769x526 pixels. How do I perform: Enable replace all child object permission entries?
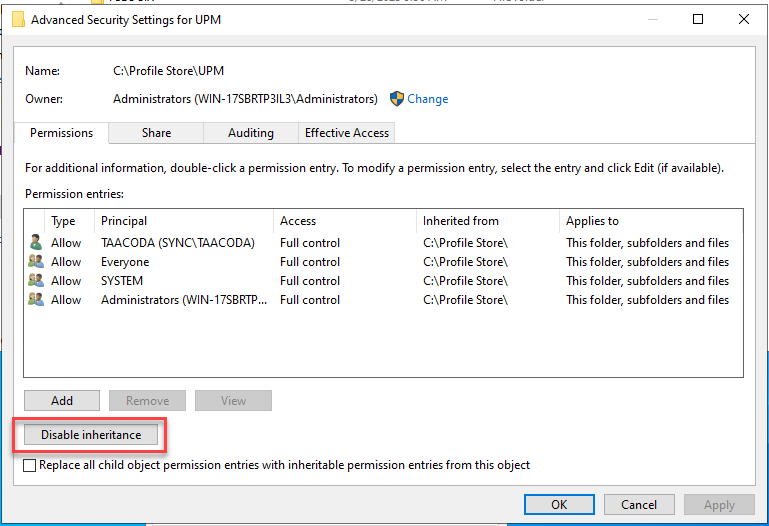(x=29, y=465)
